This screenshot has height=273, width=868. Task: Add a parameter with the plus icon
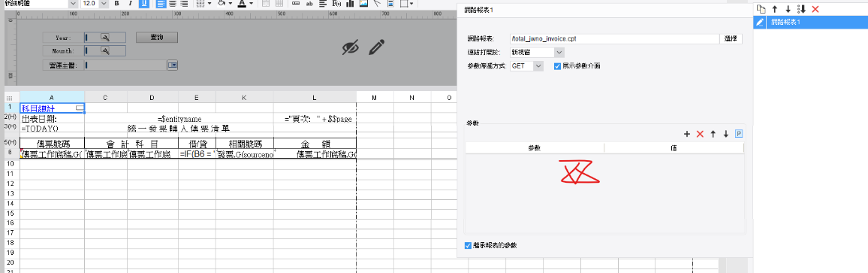tap(687, 134)
